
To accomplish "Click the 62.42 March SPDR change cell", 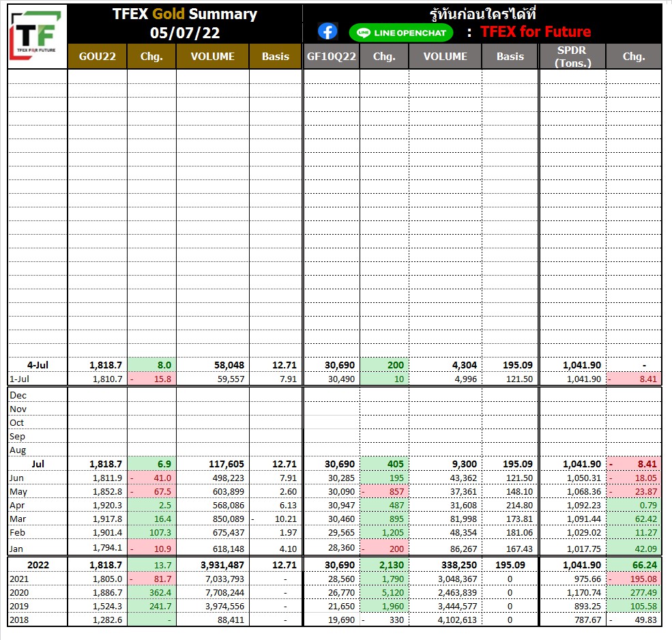I will [x=633, y=519].
